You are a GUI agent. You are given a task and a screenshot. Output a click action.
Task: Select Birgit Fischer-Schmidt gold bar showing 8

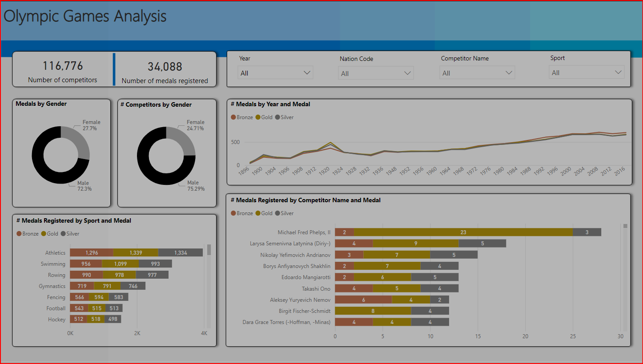(x=373, y=311)
